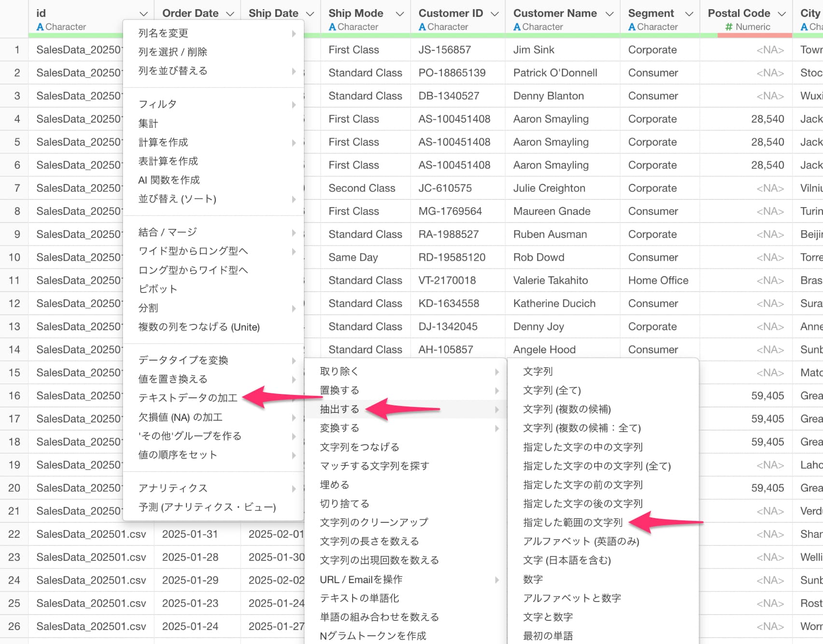823x644 pixels.
Task: Click the フィルタ menu item
Action: tap(157, 104)
